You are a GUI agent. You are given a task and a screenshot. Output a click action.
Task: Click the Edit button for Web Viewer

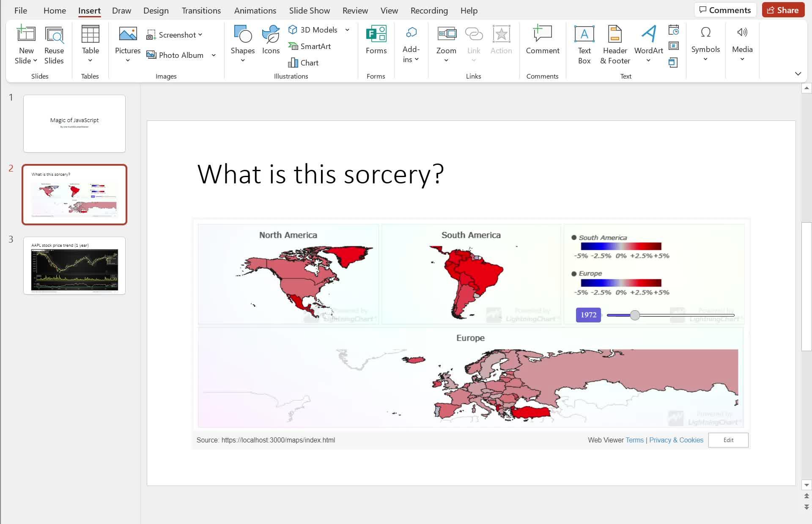pos(728,440)
